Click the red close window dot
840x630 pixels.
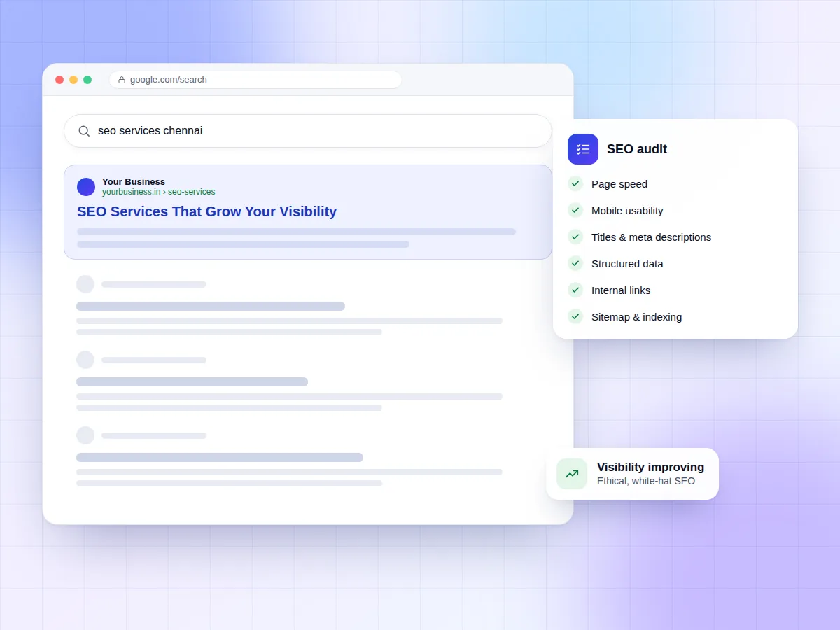[x=59, y=80]
